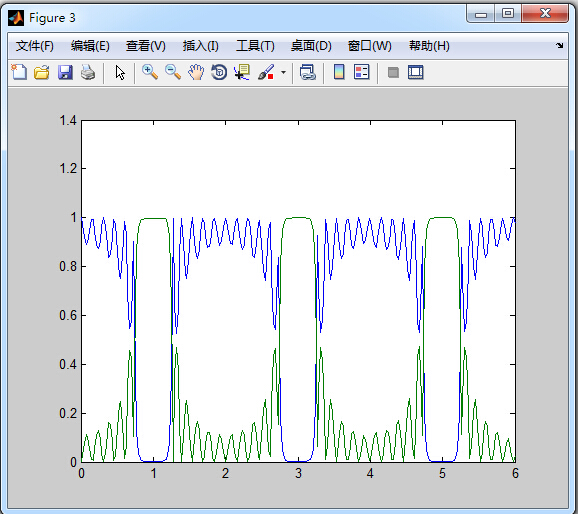Open the 工具(T) menu

coord(255,46)
